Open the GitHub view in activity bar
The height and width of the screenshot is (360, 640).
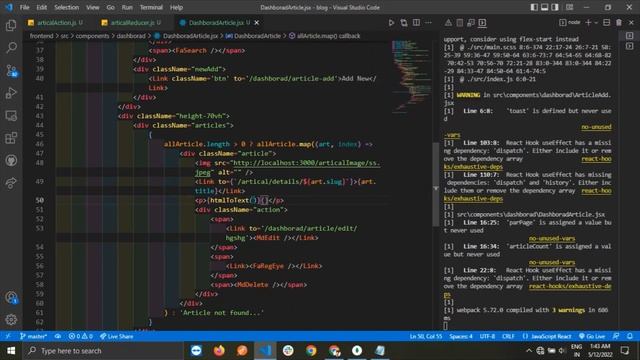[x=11, y=160]
